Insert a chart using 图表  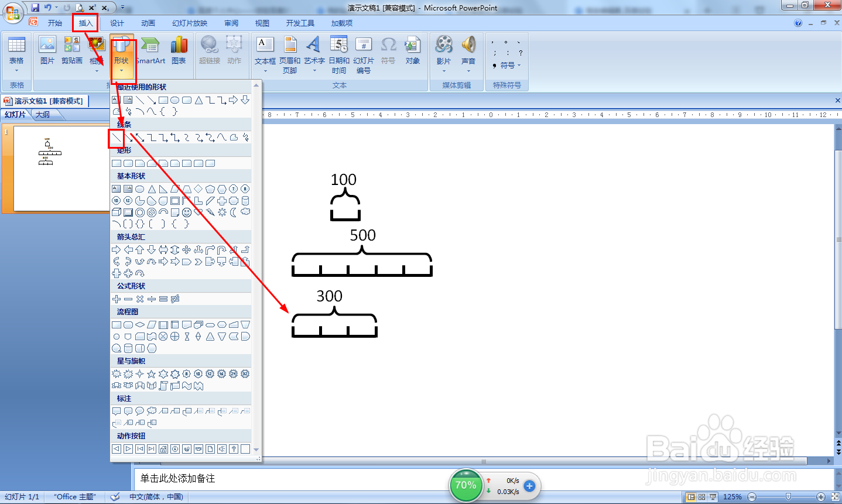pos(179,51)
